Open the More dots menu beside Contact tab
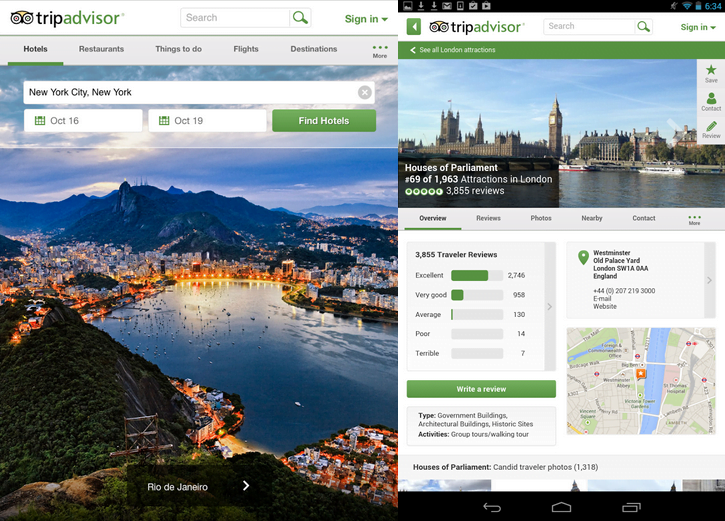The height and width of the screenshot is (521, 725). (694, 220)
